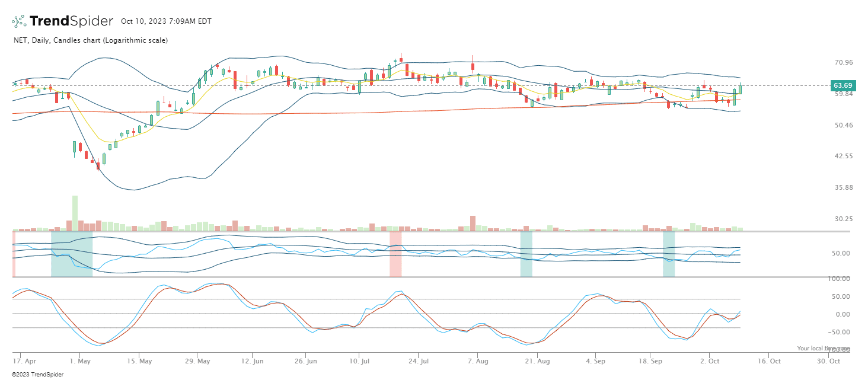Click the pink highlighted zone in mid-July
Screen dimensions: 868x380
[395, 254]
